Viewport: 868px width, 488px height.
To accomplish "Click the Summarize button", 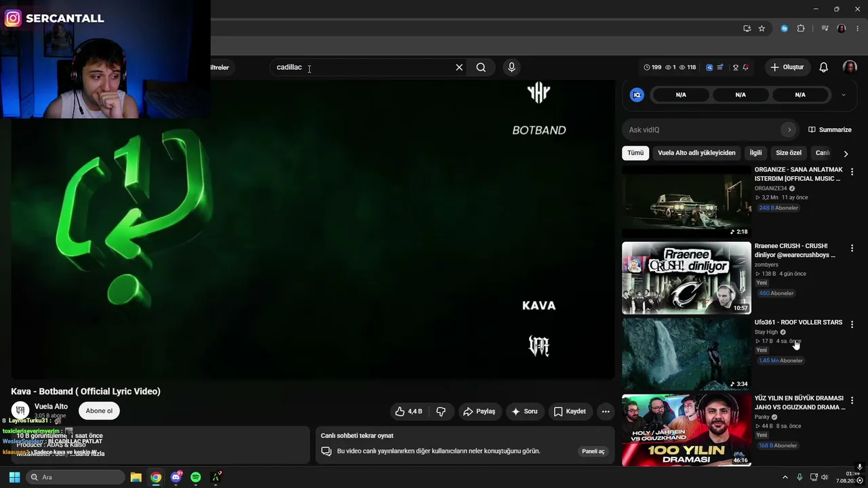I will [829, 129].
